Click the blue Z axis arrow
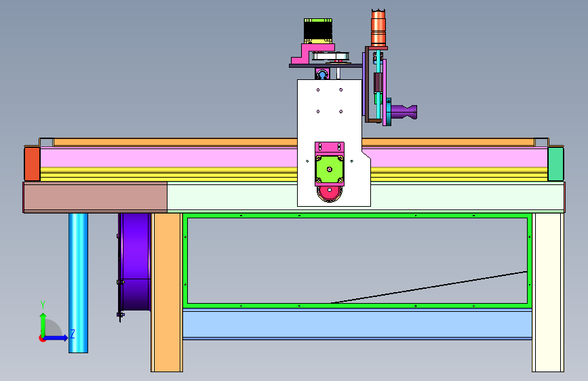Viewport: 588px width, 381px height. 56,338
